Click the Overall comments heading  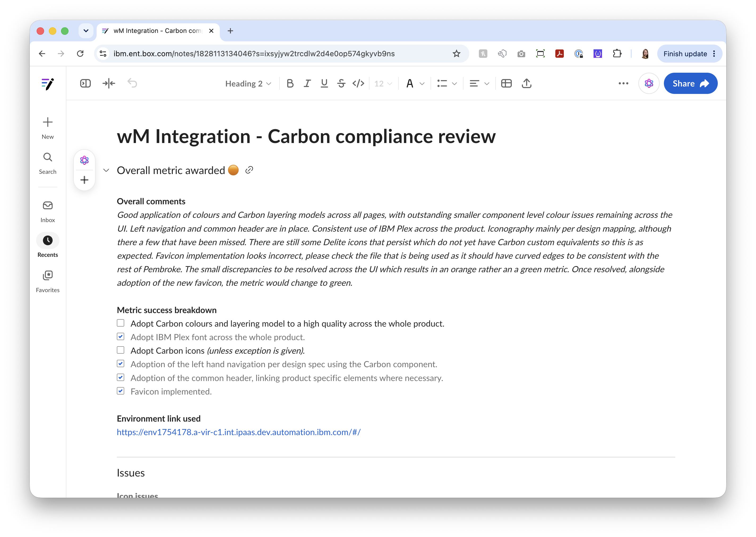pyautogui.click(x=151, y=201)
